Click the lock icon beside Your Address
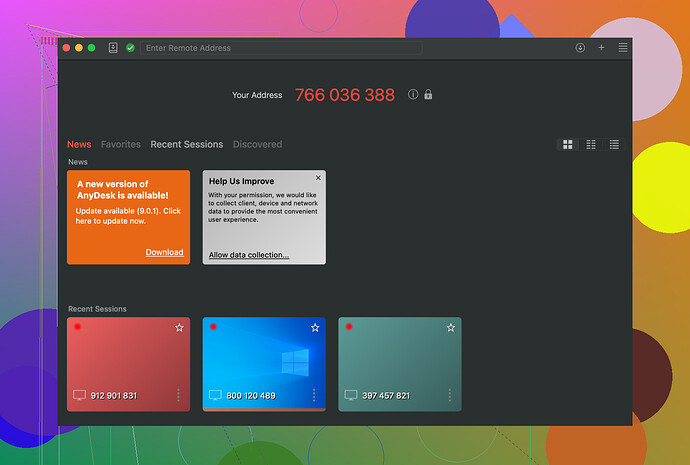 pos(428,94)
